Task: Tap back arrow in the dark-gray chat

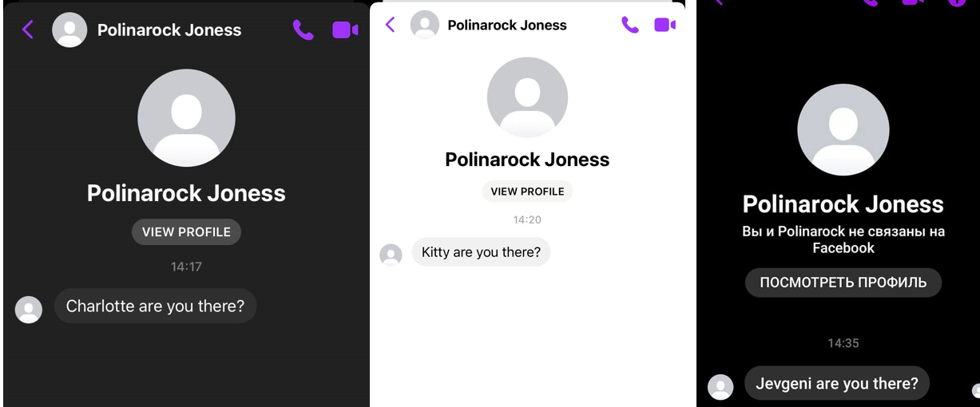Action: [x=28, y=30]
